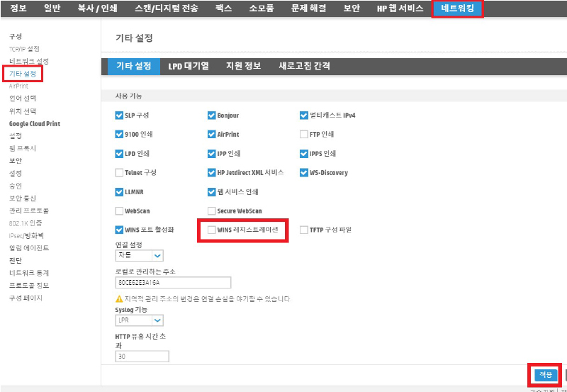Open 보안 통신 in the sidebar
The height and width of the screenshot is (392, 567).
coord(23,198)
